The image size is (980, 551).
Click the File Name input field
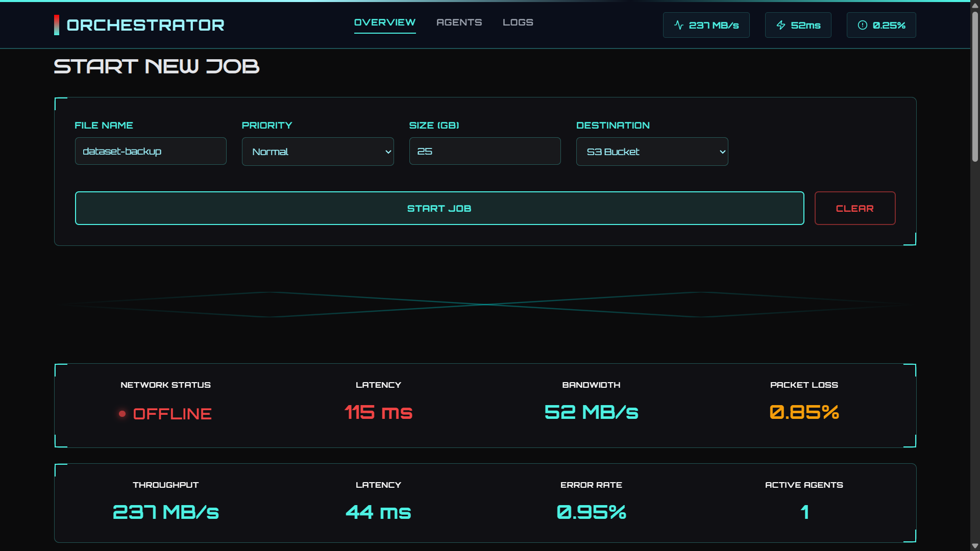[x=151, y=151]
